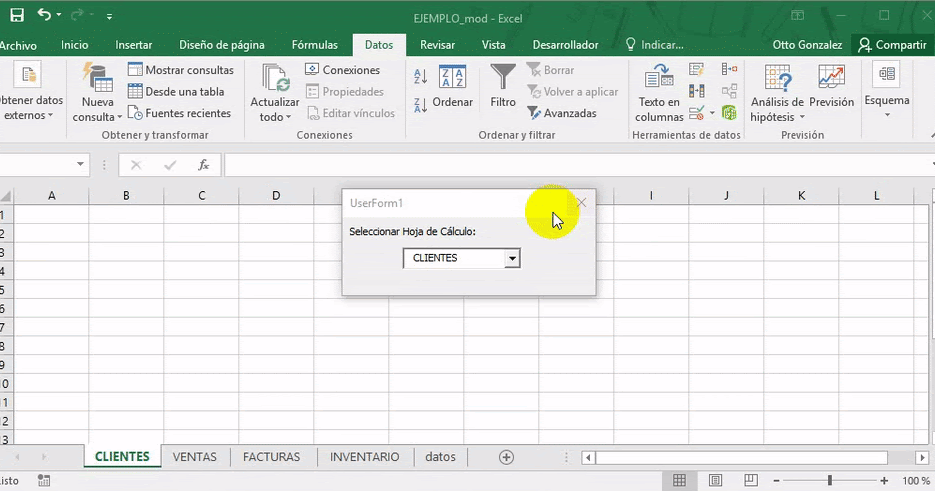Screen dimensions: 935x491
Task: Open the data validation dropdown arrow
Action: [x=712, y=113]
